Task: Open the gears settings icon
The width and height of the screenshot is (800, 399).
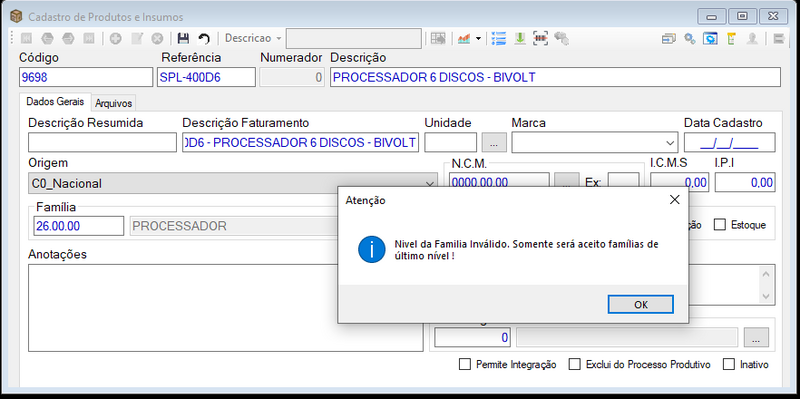Action: click(690, 39)
